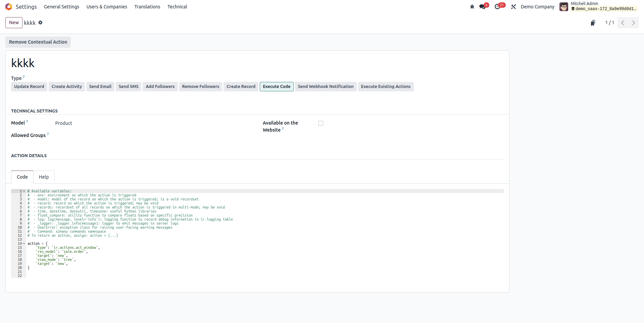Select Send Email type
This screenshot has height=323, width=644.
tap(100, 87)
